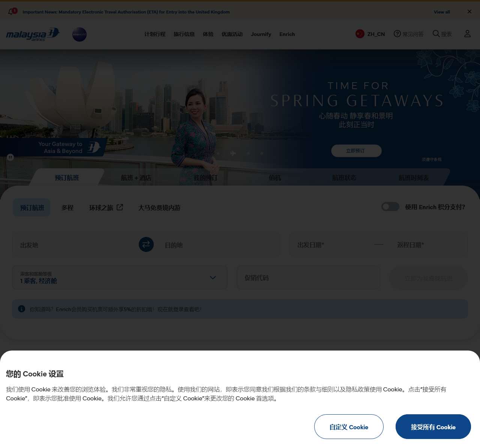This screenshot has height=448, width=480.
Task: Pause the hero banner carousel
Action: point(10,157)
